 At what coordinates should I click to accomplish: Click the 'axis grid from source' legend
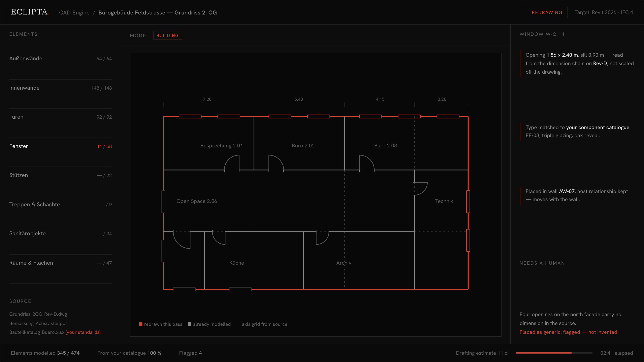(262, 324)
